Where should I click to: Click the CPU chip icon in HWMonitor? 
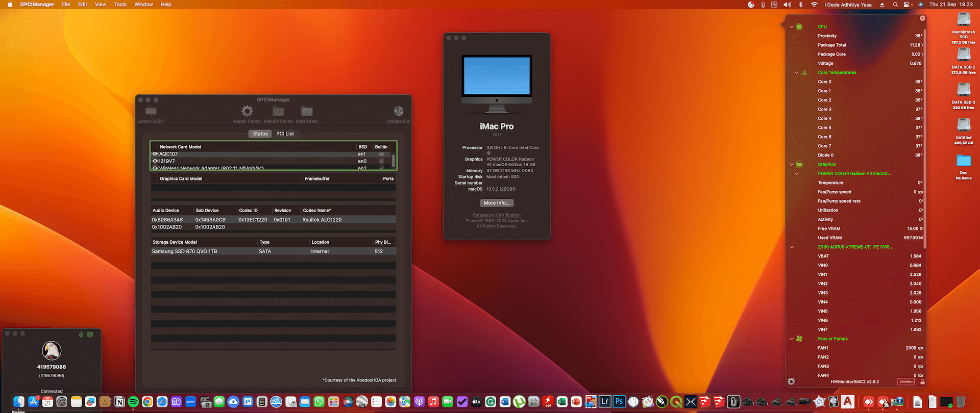tap(799, 27)
